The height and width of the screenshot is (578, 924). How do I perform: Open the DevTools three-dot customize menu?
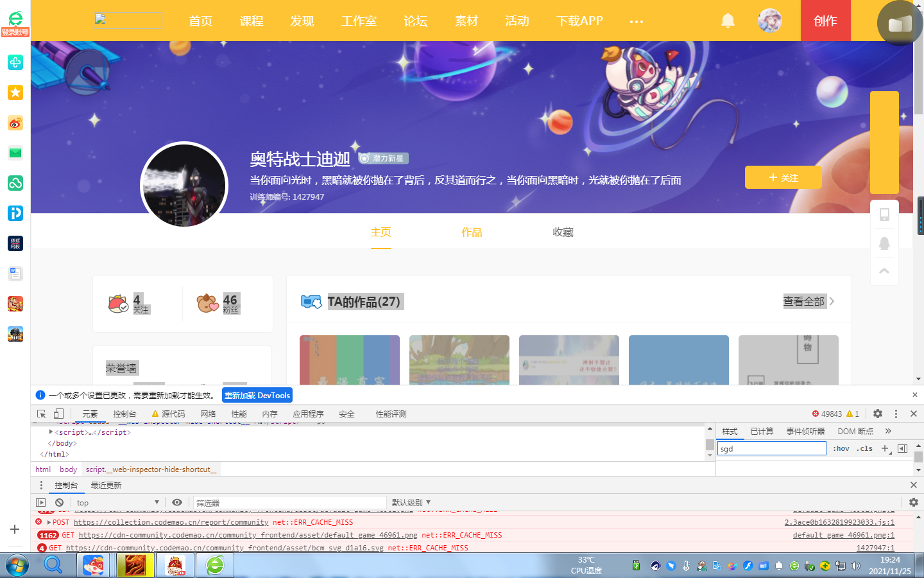(x=896, y=414)
